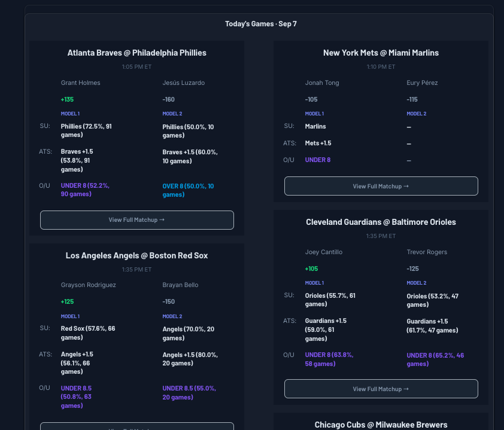Screen dimensions: 504x430
Task: Click the +135 moneyline odds
Action: 67,99
